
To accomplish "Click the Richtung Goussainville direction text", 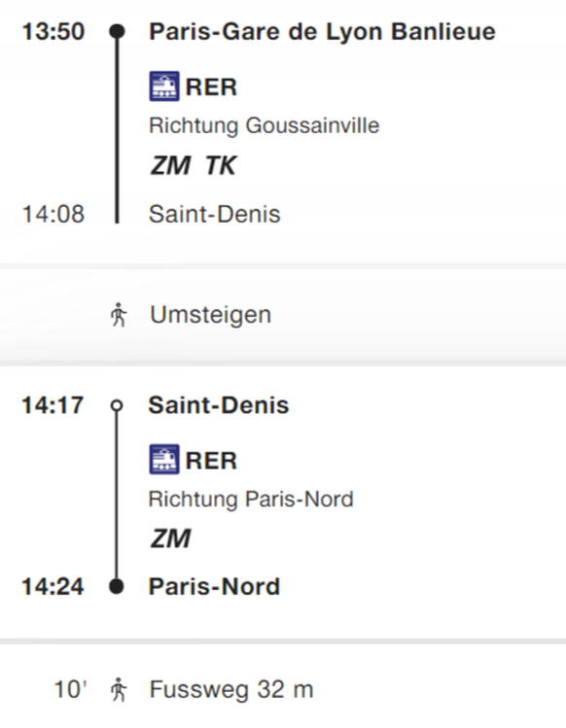I will point(264,125).
